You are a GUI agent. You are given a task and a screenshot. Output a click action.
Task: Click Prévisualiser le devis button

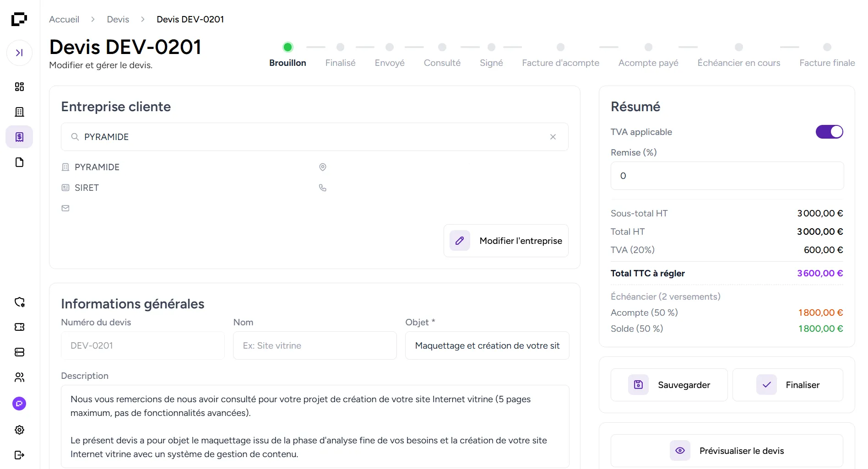(x=727, y=451)
